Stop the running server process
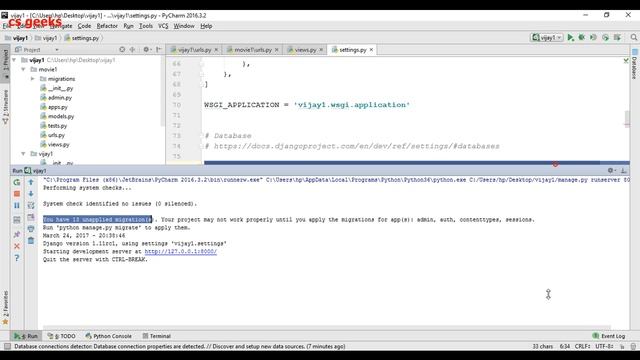 pos(17,194)
